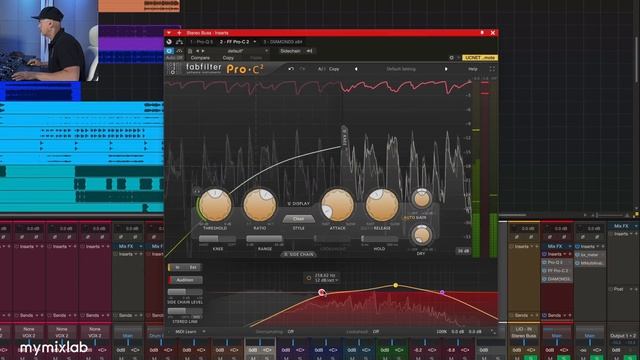Toggle the A/B comparison in FabFilter

321,69
